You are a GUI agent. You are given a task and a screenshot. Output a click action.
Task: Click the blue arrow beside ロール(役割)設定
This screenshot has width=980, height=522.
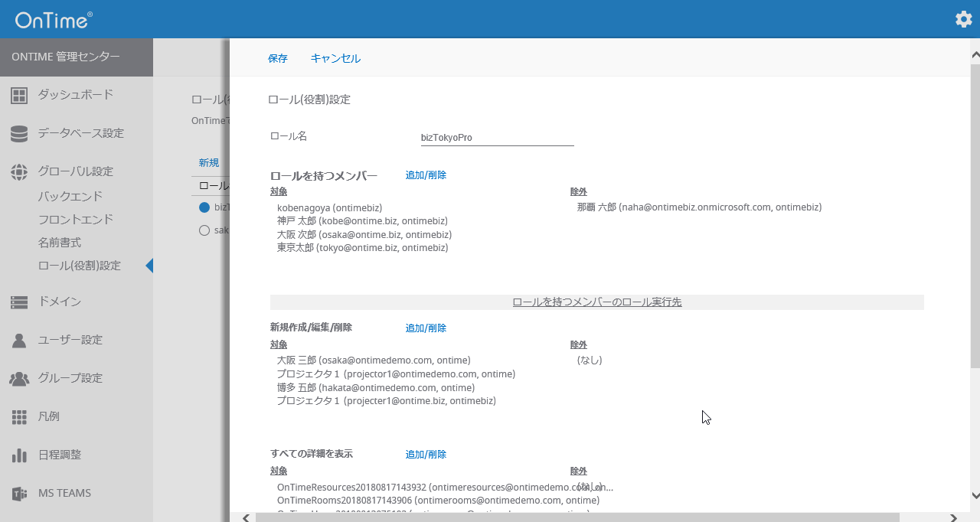(x=149, y=265)
